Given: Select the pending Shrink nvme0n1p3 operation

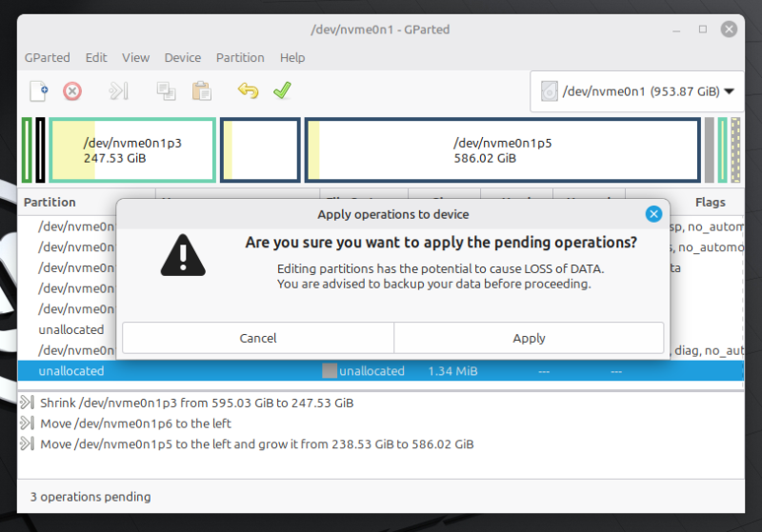Looking at the screenshot, I should pos(196,404).
